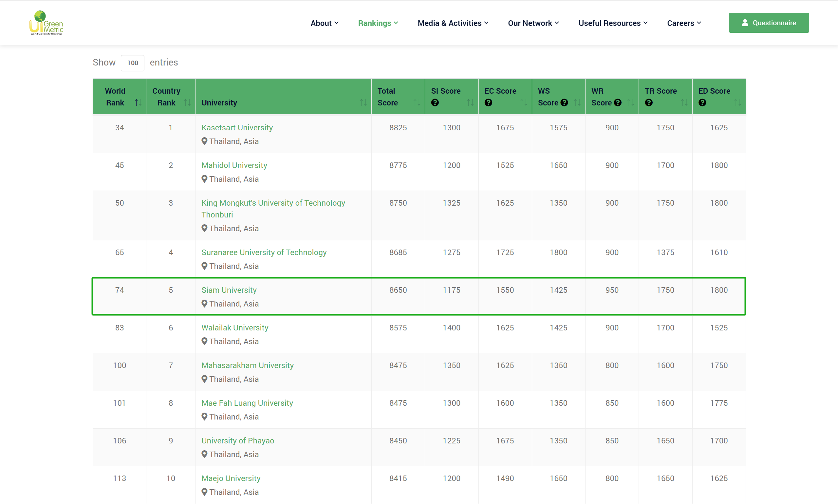
Task: Open Mahasarakham University link
Action: click(x=248, y=365)
